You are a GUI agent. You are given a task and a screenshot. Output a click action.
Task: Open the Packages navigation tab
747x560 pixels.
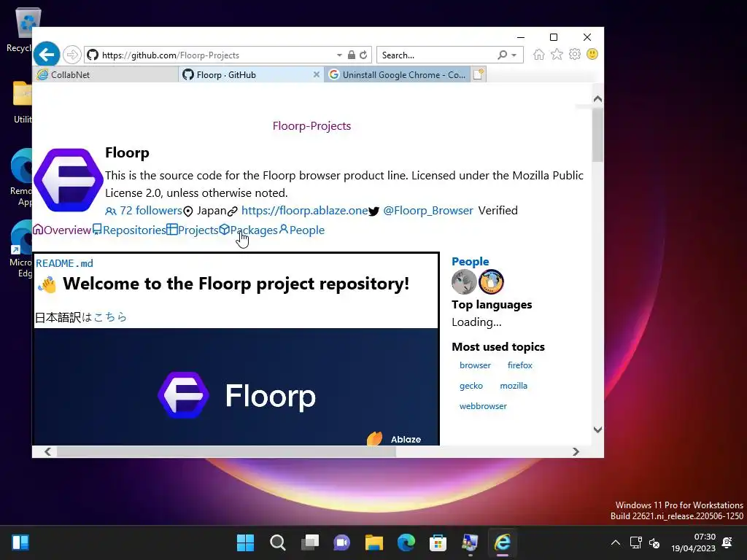click(248, 230)
